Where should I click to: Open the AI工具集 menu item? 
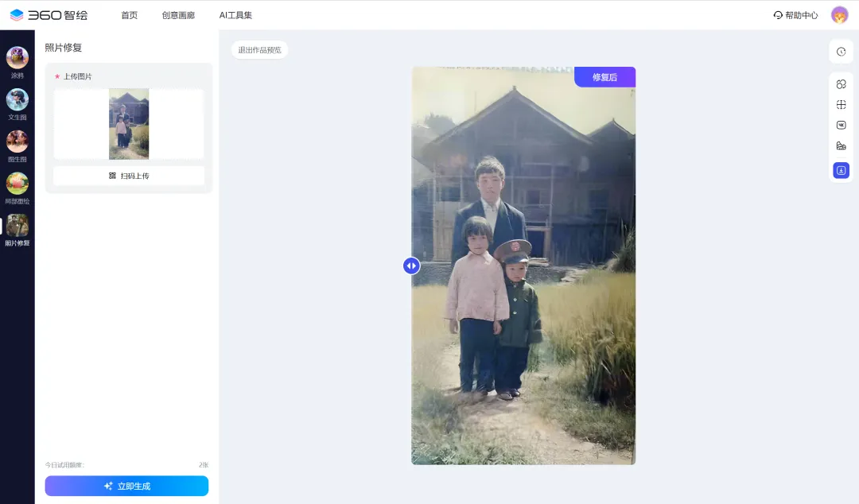[235, 15]
